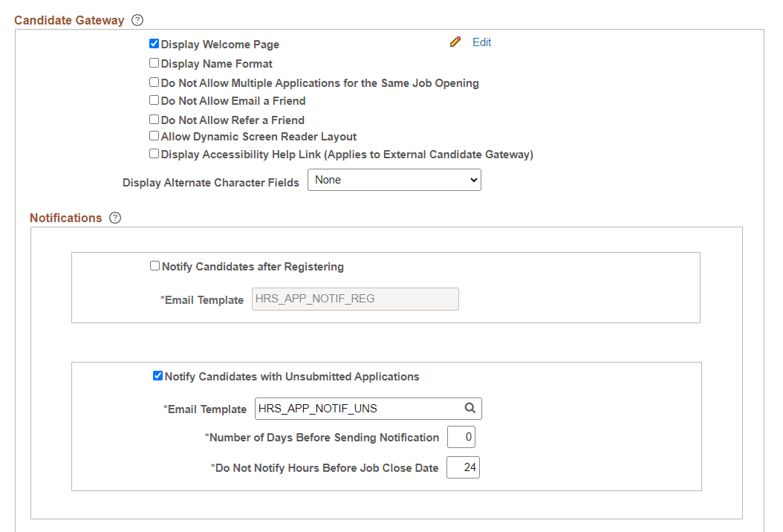The width and height of the screenshot is (783, 532).
Task: Click the Candidate Gateway section heading
Action: point(69,21)
